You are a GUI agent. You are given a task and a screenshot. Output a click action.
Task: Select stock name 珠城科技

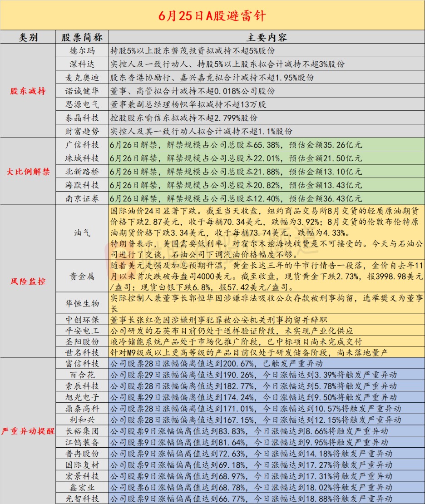[82, 158]
